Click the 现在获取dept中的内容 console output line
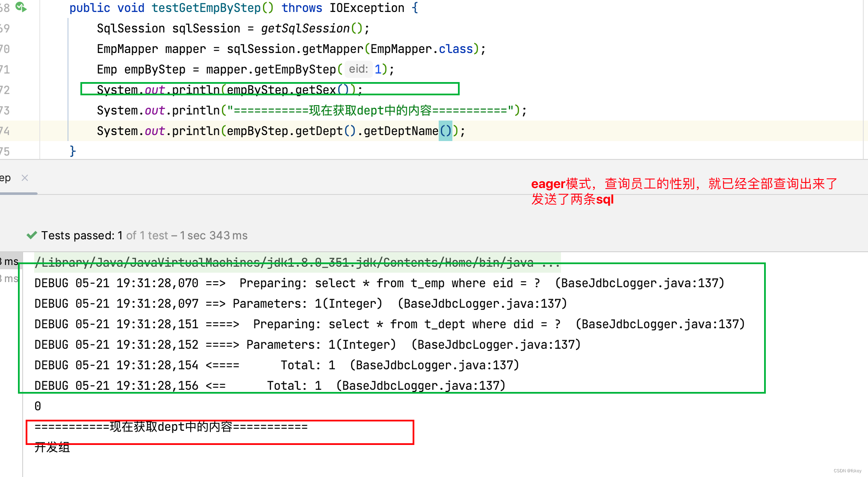The width and height of the screenshot is (868, 477). tap(171, 427)
